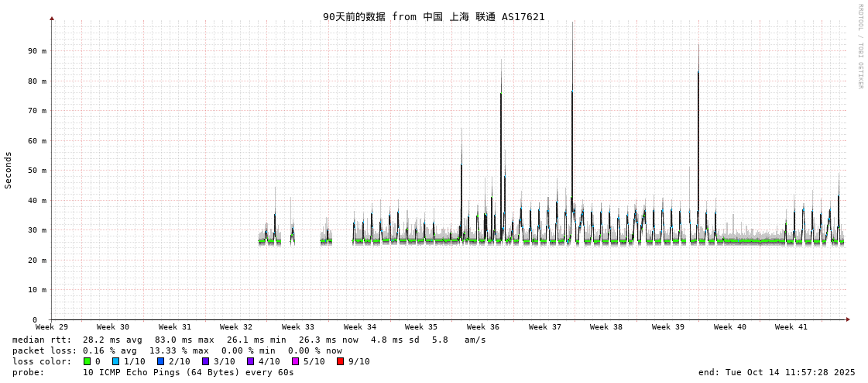Click the Week 36 x-axis label
Viewport: 868px width, 383px height.
(x=483, y=327)
